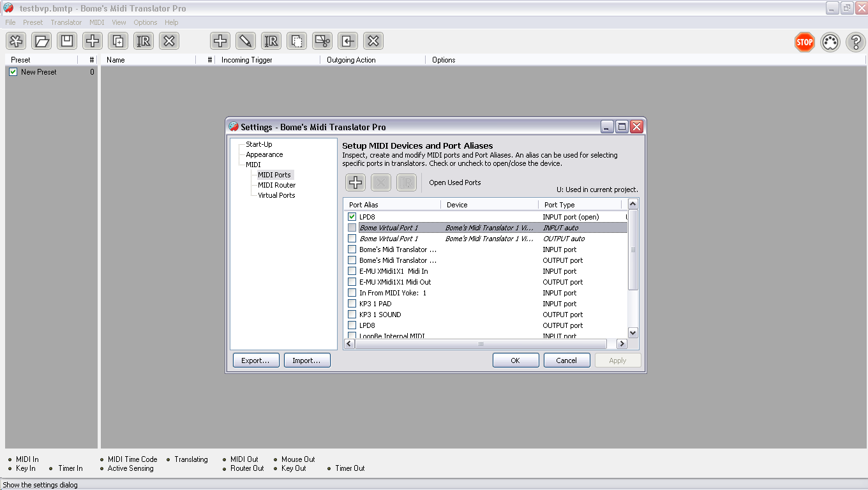Click the Settings dialog title bar app icon
This screenshot has height=490, width=868.
click(234, 126)
